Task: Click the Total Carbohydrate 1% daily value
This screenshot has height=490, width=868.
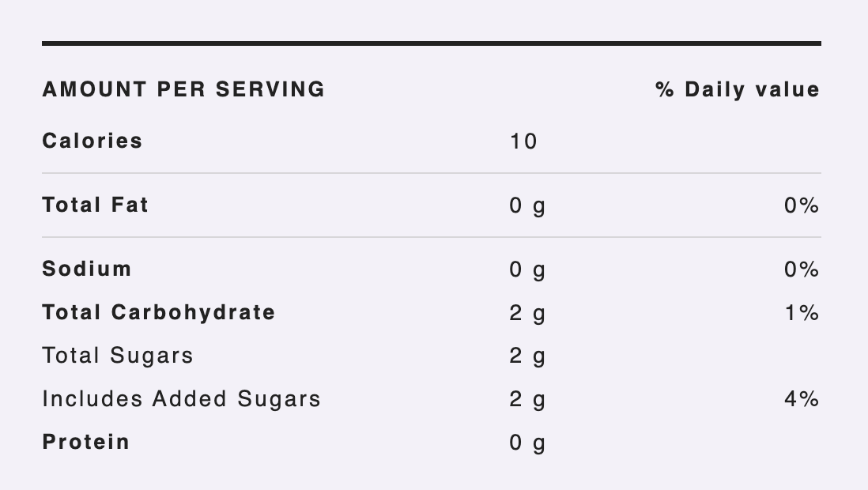Action: pyautogui.click(x=802, y=313)
